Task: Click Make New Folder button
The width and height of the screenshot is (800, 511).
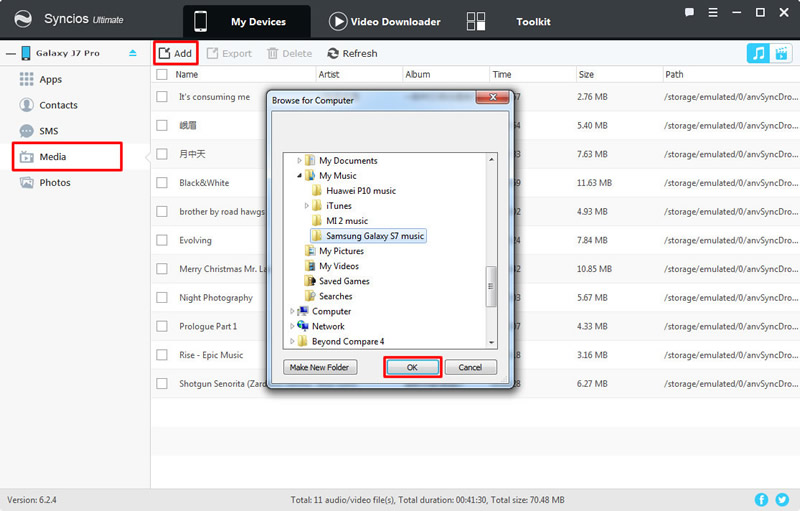Action: click(x=320, y=367)
